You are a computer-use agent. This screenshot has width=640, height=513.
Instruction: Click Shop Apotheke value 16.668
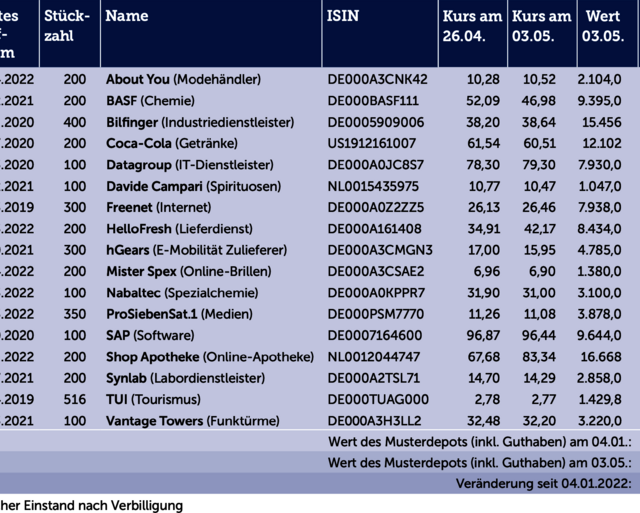coord(604,357)
